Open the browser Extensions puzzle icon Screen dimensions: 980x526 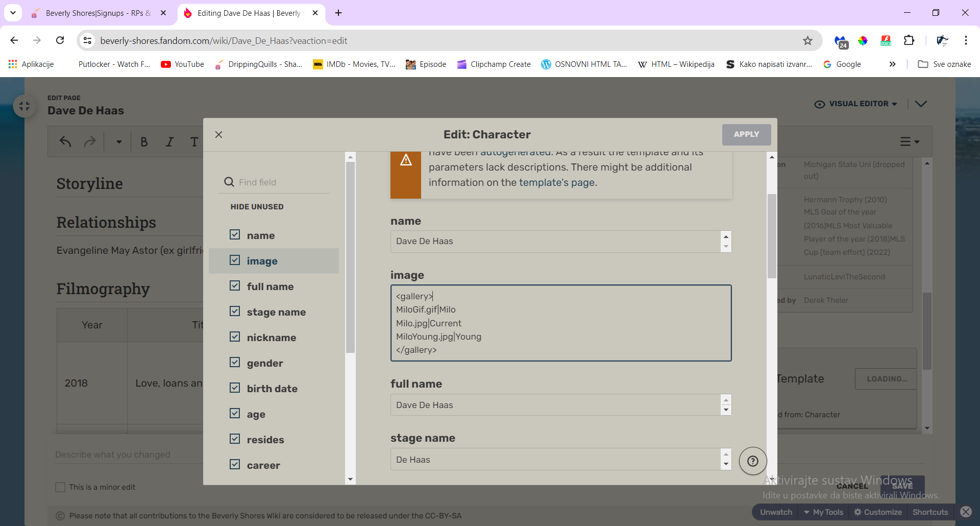(x=909, y=41)
